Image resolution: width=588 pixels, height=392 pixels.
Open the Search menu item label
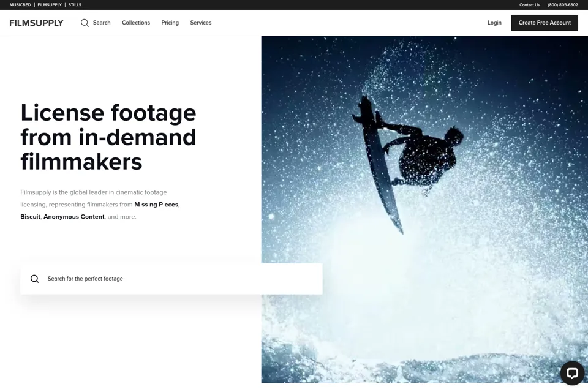click(x=102, y=23)
